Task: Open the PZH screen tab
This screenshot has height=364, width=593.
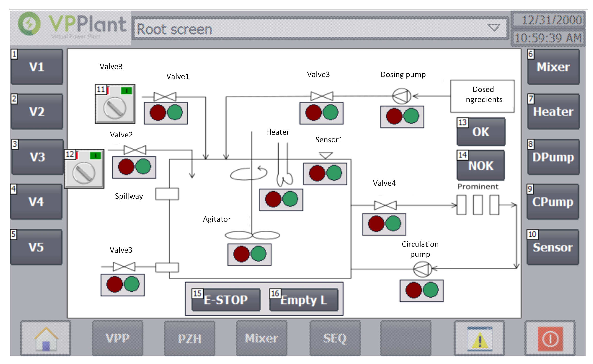Action: pyautogui.click(x=189, y=338)
